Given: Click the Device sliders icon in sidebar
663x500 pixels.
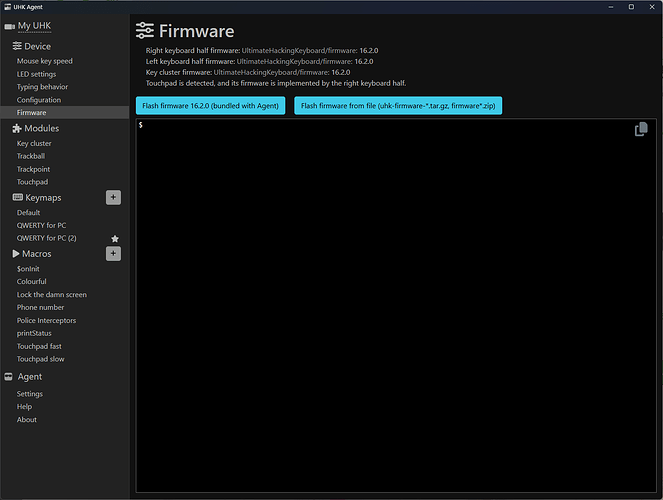Looking at the screenshot, I should point(16,46).
